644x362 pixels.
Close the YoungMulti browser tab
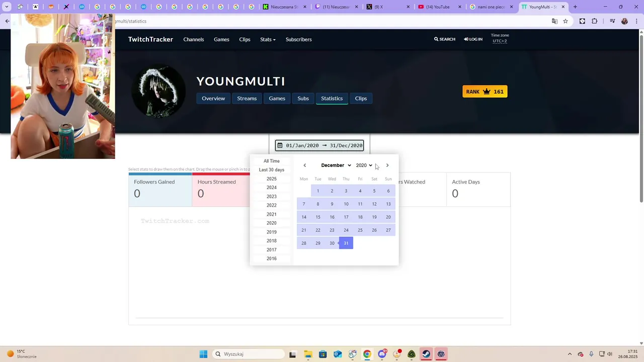click(563, 7)
